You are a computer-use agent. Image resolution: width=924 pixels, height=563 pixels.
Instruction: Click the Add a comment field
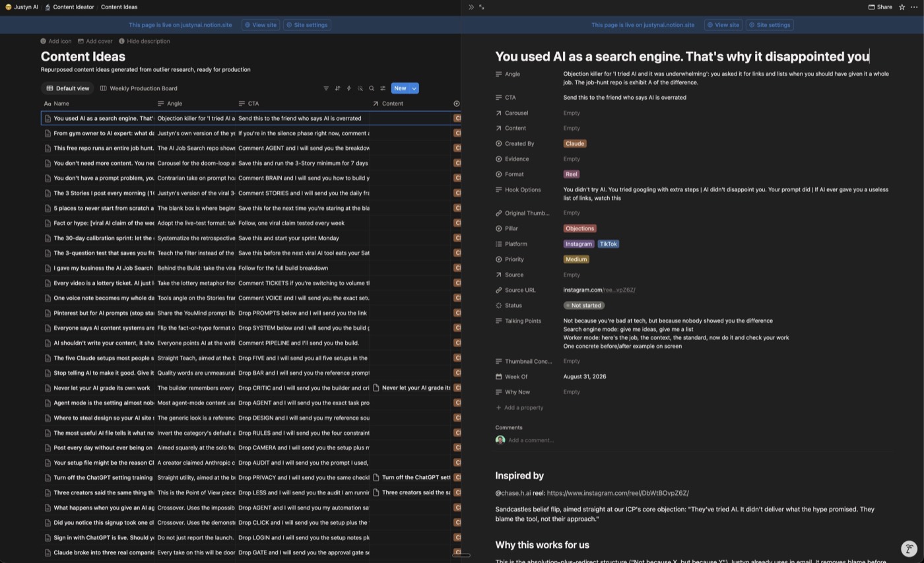point(531,440)
